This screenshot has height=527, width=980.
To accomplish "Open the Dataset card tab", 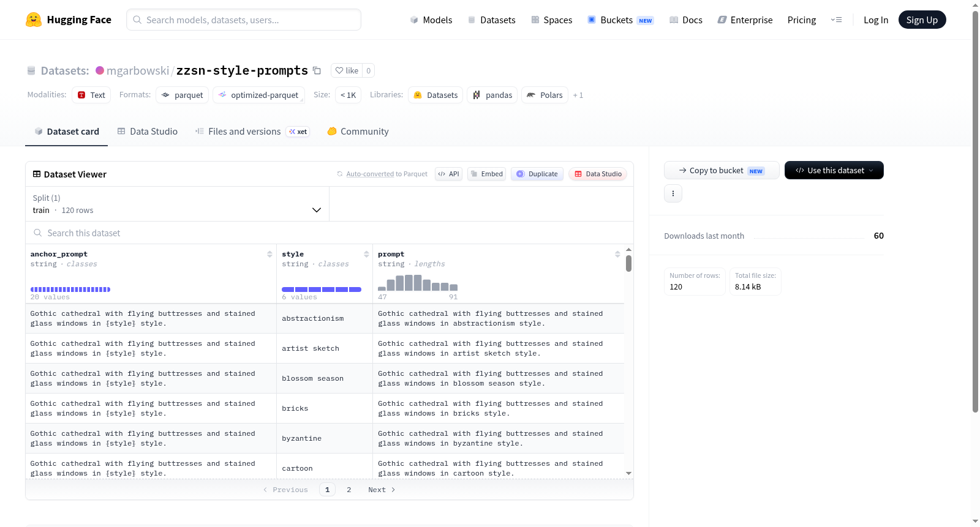I will [x=67, y=132].
